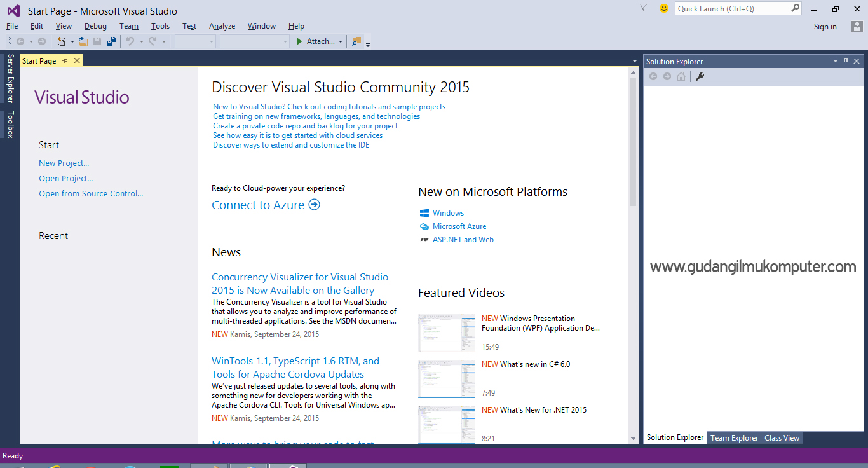This screenshot has height=468, width=868.
Task: Click the Redo toolbar icon
Action: coord(153,41)
